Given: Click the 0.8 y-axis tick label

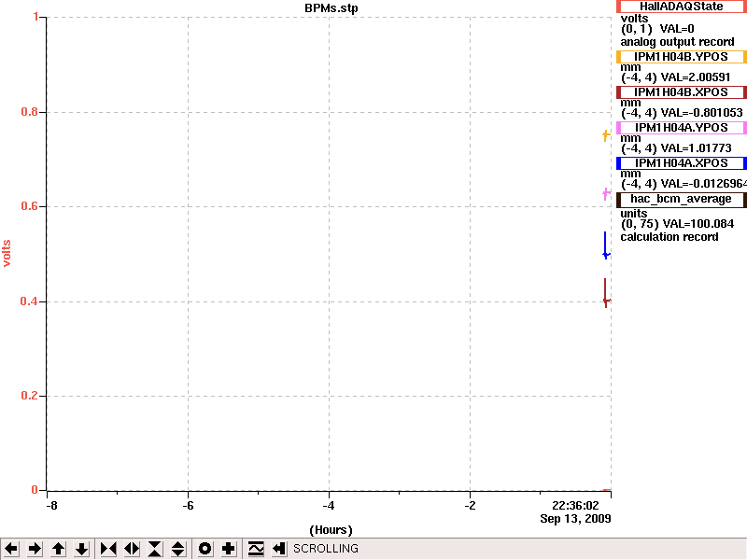Looking at the screenshot, I should coord(30,112).
